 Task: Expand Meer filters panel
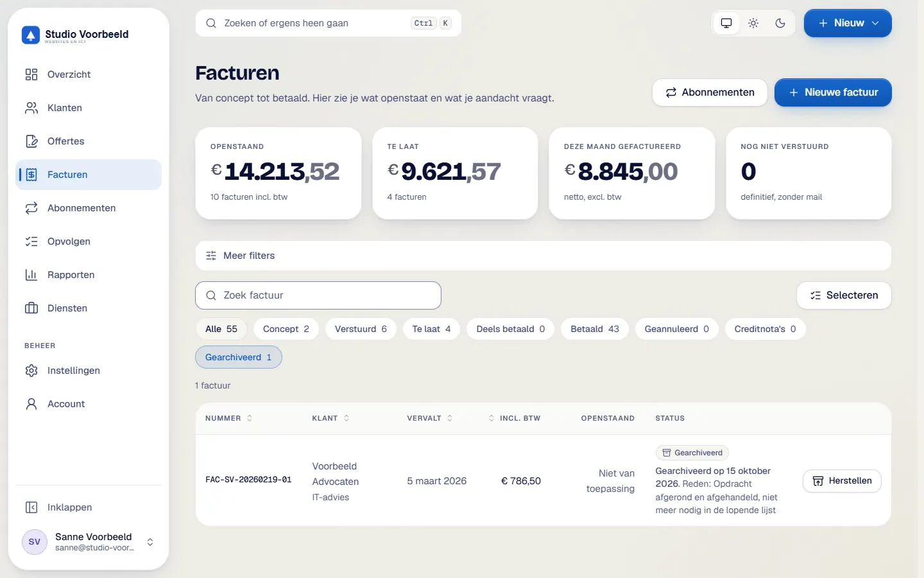point(543,256)
